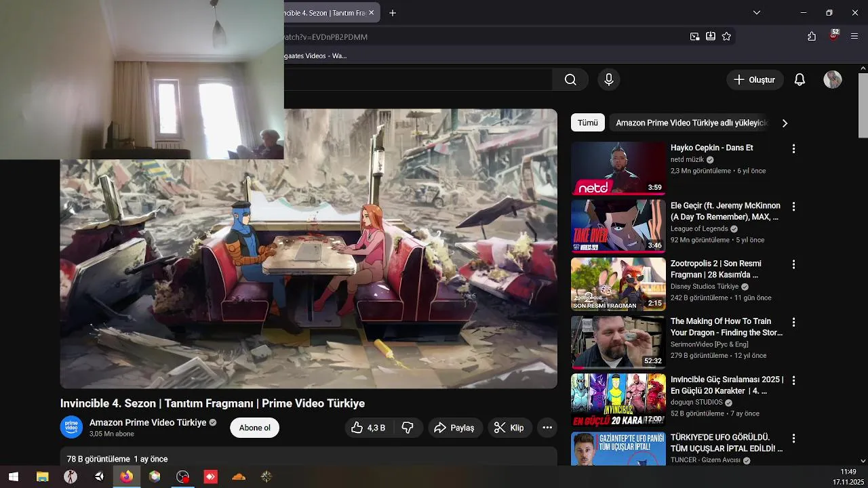The height and width of the screenshot is (488, 868).
Task: Click the browser address bar URL
Action: (326, 37)
